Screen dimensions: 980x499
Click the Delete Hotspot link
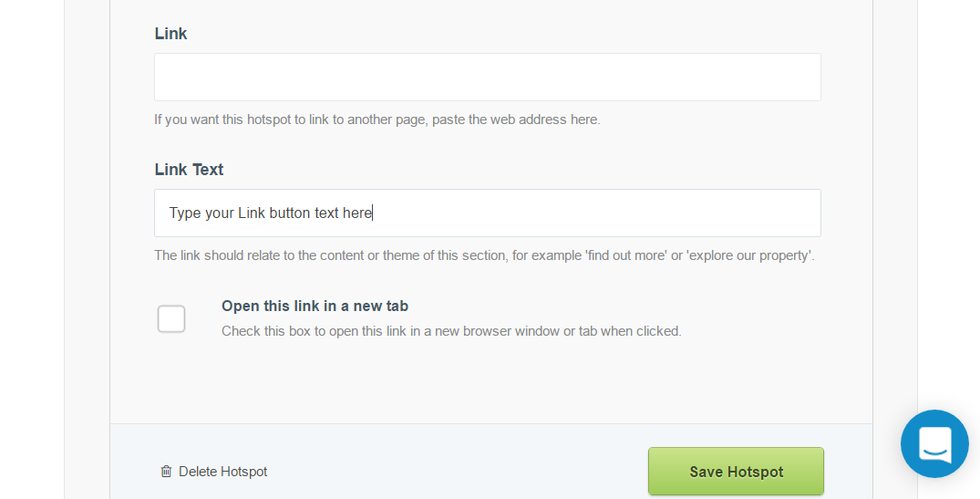click(222, 472)
